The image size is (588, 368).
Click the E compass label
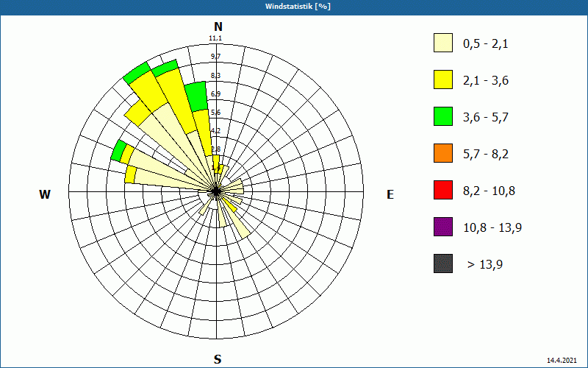[x=390, y=194]
